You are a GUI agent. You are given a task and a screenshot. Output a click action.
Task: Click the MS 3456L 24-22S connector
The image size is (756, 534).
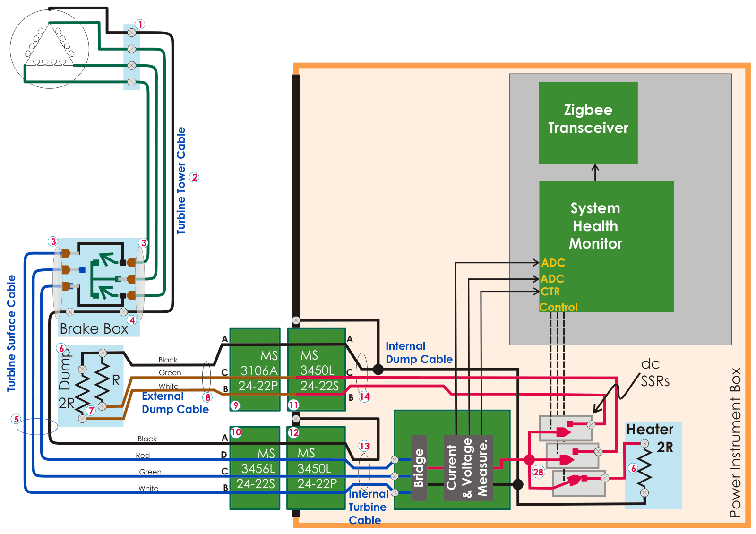pos(255,468)
